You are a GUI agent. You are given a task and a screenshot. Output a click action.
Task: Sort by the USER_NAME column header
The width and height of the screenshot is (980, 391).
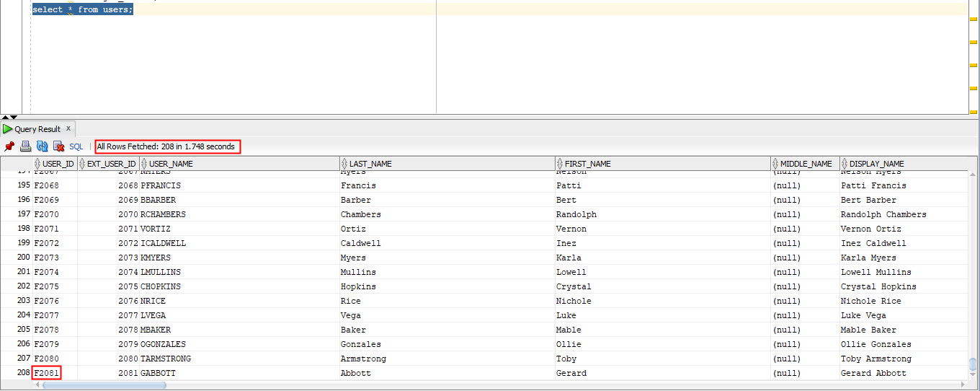coord(240,164)
